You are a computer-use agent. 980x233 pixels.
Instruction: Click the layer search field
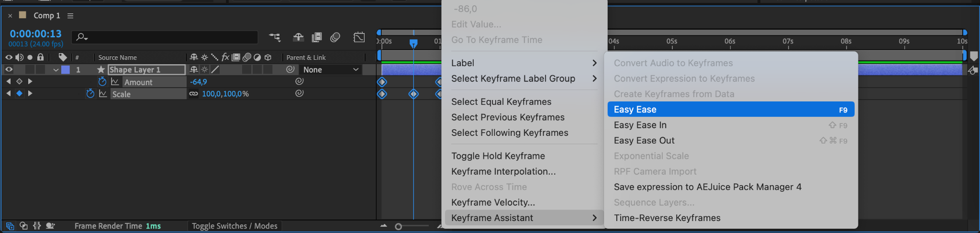(x=165, y=37)
